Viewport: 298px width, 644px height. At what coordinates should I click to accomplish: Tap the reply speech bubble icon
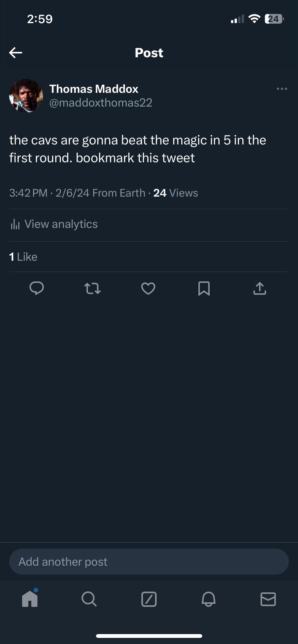coord(37,288)
